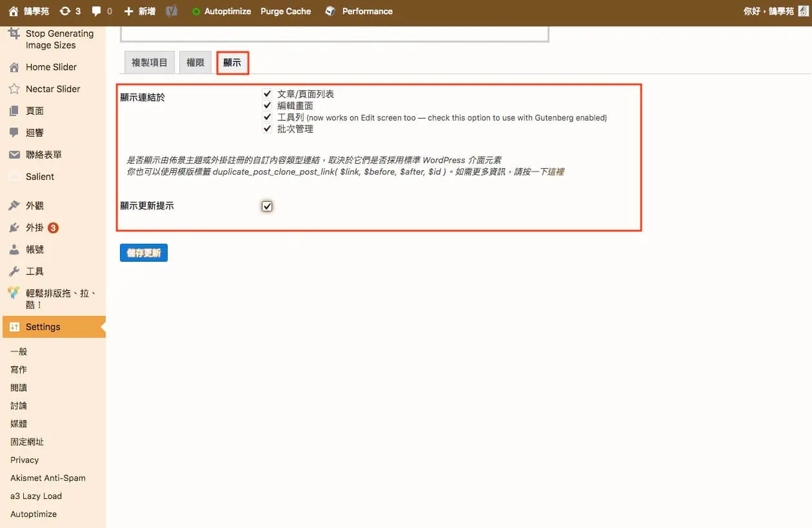The width and height of the screenshot is (812, 528).
Task: Toggle the 文章/頁面列表 checkbox
Action: click(267, 93)
